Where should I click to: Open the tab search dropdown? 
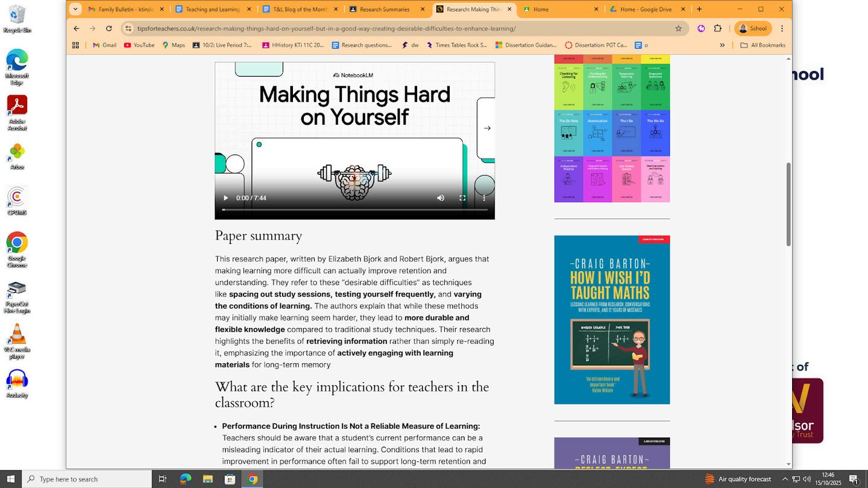pyautogui.click(x=75, y=9)
